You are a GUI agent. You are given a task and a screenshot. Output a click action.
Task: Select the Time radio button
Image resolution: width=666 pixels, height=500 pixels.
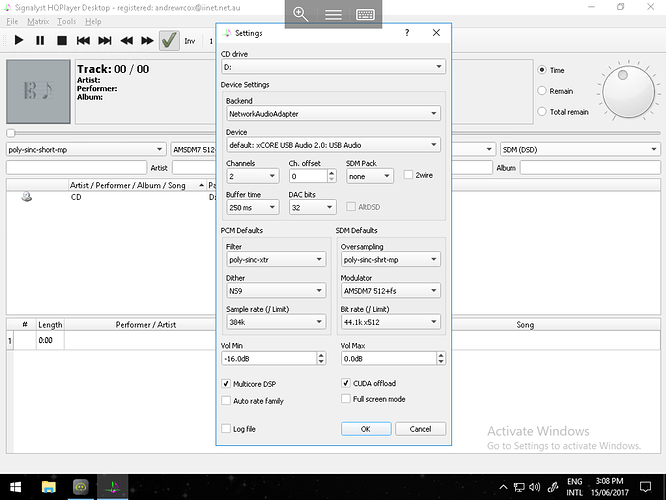pos(542,70)
